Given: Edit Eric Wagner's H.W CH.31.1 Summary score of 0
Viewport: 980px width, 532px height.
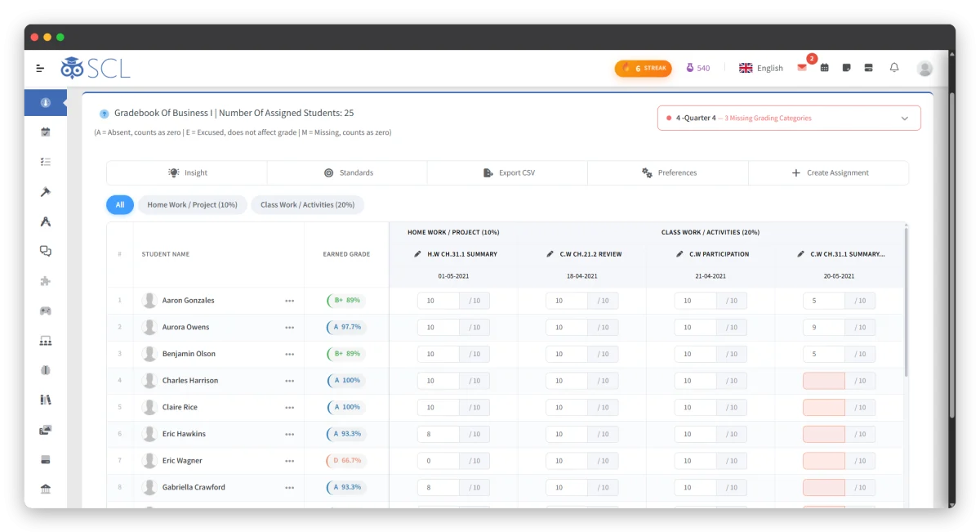Looking at the screenshot, I should coord(439,461).
